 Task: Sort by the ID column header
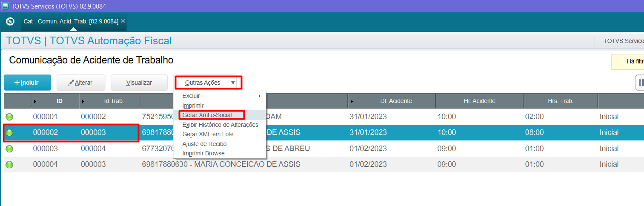click(x=55, y=101)
